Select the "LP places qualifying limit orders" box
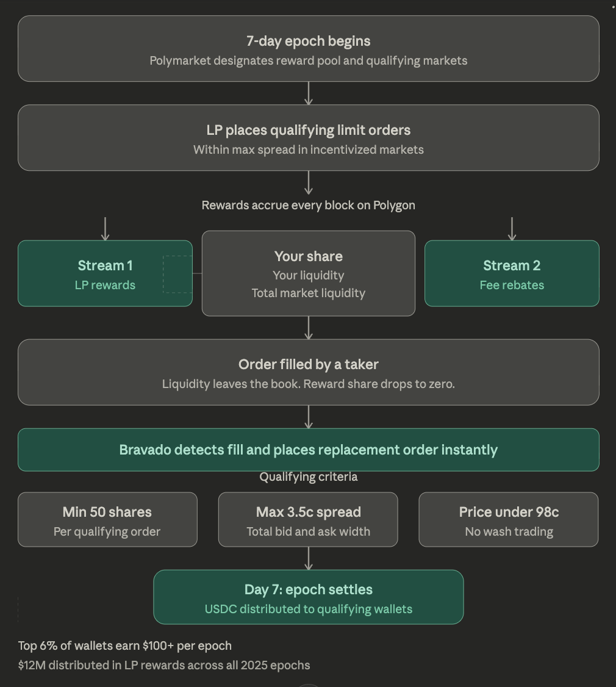 click(308, 138)
